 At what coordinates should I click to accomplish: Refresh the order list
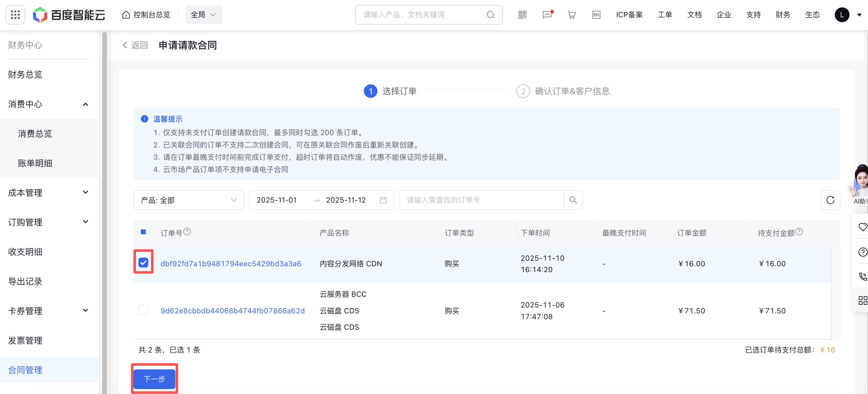[830, 200]
